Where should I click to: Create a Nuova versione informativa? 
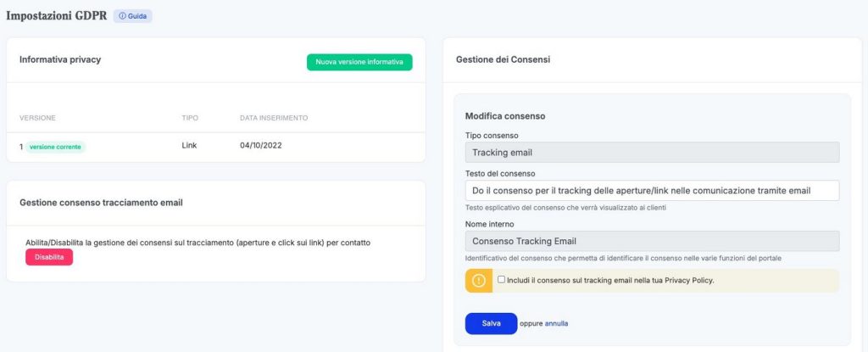[x=359, y=62]
